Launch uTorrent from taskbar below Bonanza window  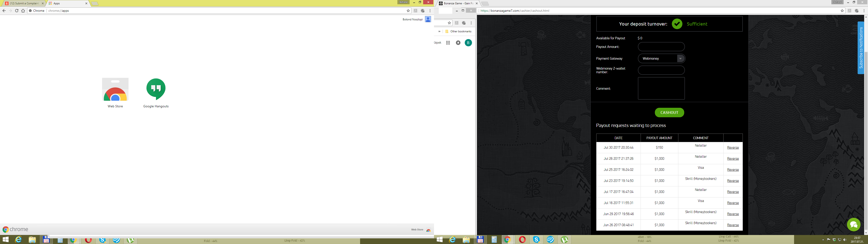tap(564, 240)
